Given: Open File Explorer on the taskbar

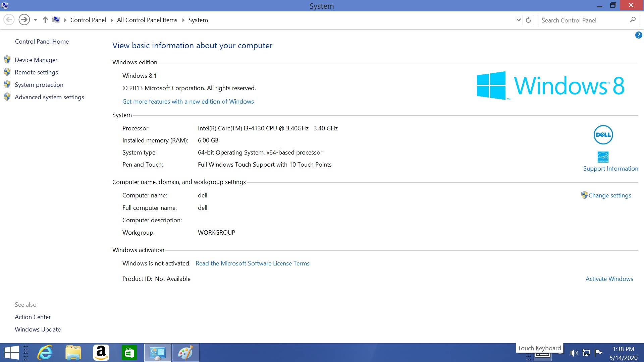Looking at the screenshot, I should (73, 353).
